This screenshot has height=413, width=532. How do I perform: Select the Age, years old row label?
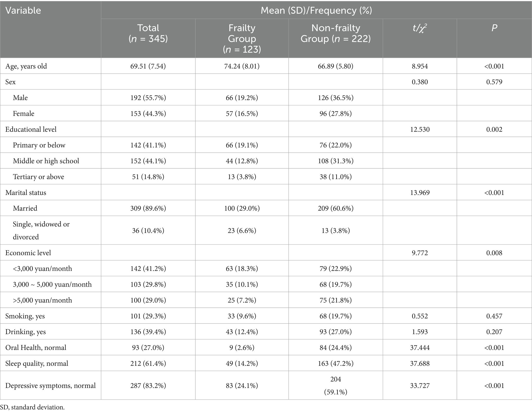pos(26,66)
